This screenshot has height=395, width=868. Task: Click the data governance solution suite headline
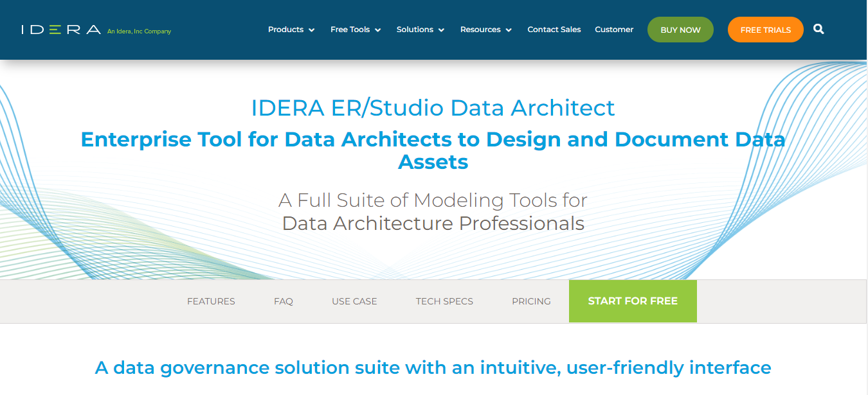pos(433,367)
